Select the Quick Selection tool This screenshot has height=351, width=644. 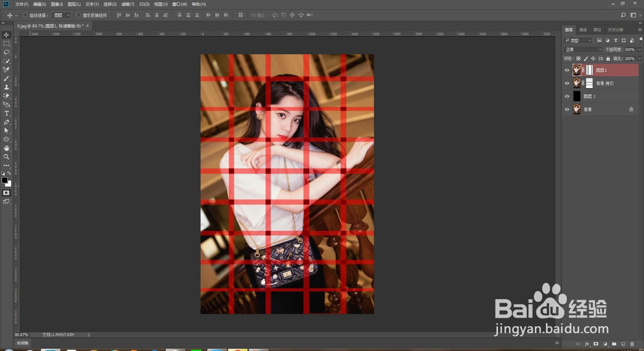click(6, 61)
